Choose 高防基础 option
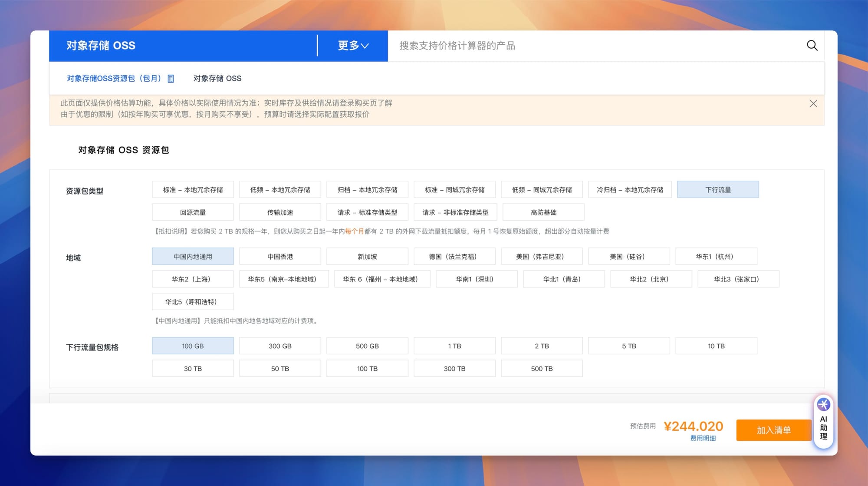Screen dimensions: 868x486 [x=543, y=212]
